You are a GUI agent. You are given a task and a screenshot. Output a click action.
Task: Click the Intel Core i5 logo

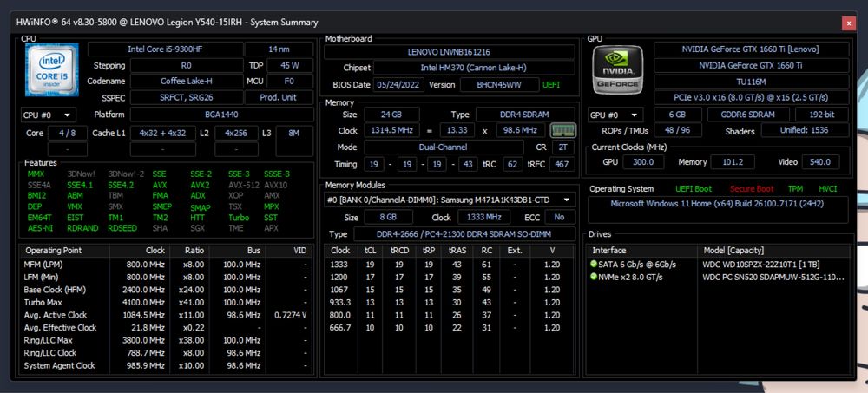tap(51, 69)
